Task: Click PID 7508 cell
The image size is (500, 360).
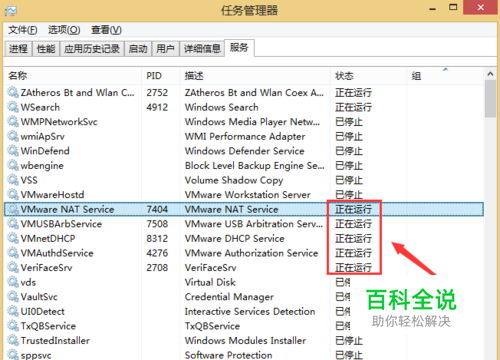Action: pyautogui.click(x=157, y=224)
